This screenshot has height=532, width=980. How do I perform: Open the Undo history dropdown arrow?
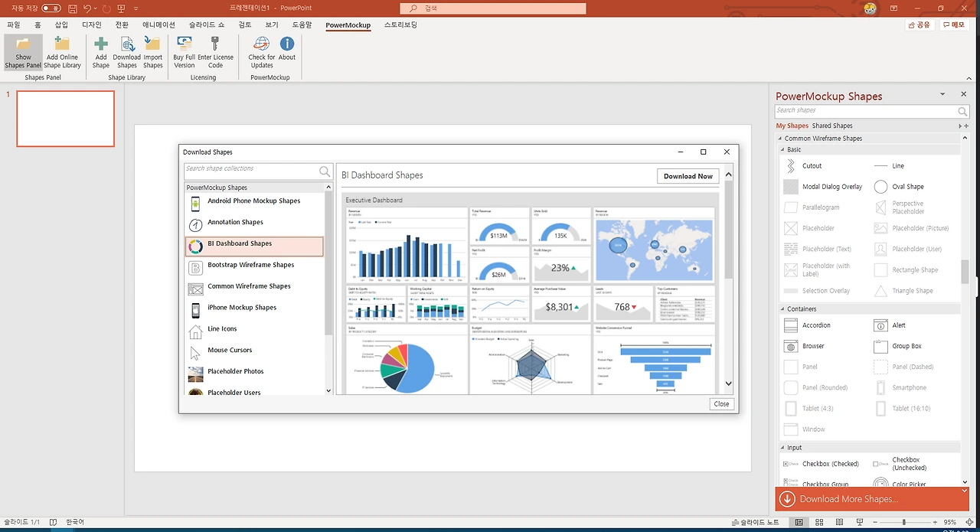point(96,8)
